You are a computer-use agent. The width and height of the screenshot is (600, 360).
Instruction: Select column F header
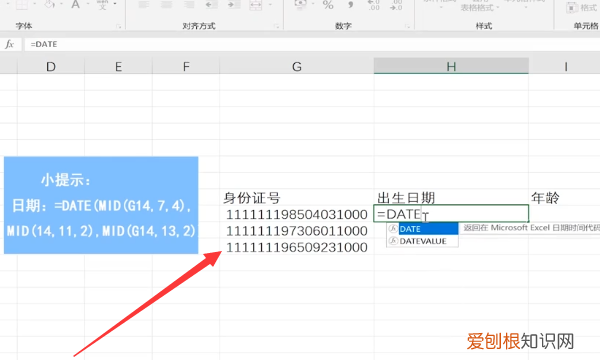click(186, 67)
